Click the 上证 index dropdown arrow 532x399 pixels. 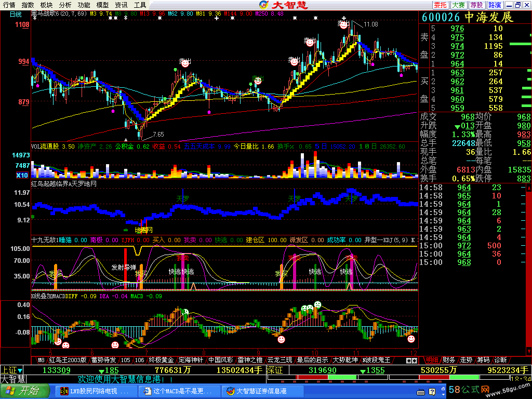pyautogui.click(x=20, y=370)
